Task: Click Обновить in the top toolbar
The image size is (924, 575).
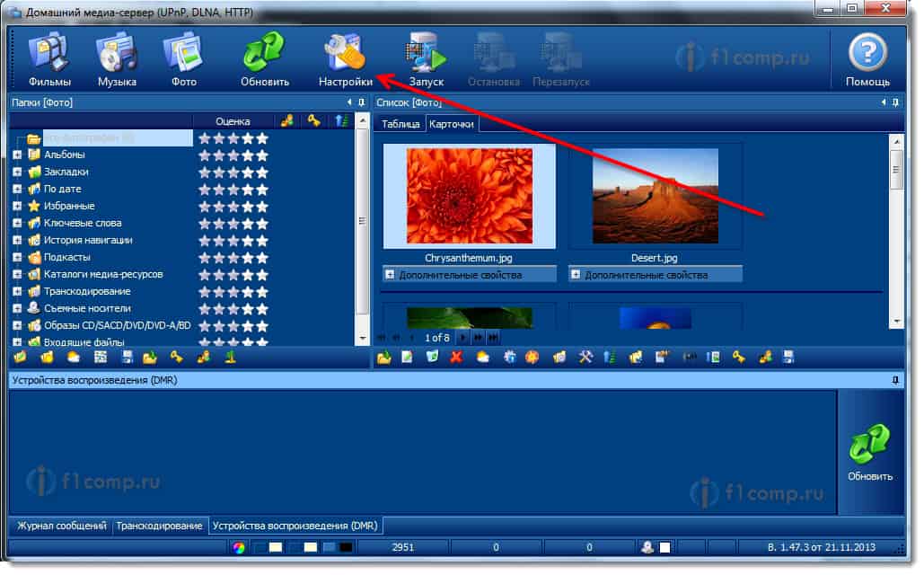Action: 265,57
